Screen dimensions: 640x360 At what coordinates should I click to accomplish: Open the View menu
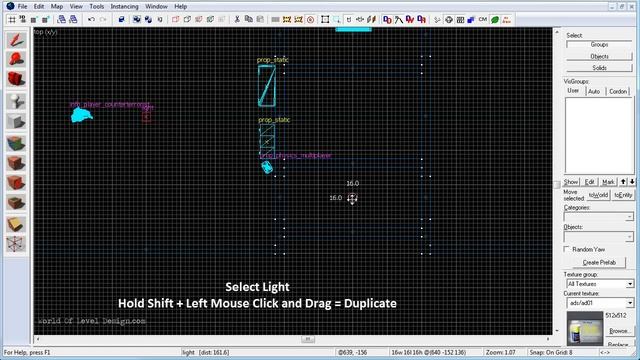(76, 7)
